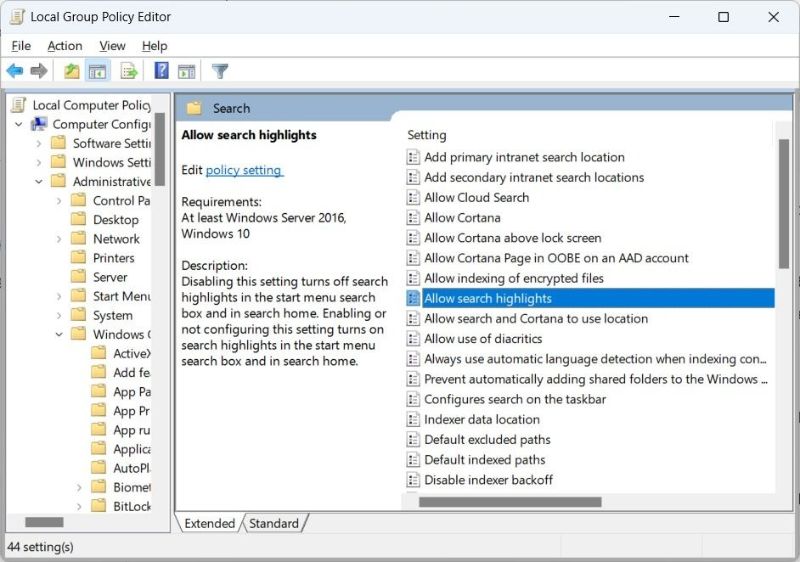Open Help via blue question mark icon
The width and height of the screenshot is (800, 562).
[161, 71]
